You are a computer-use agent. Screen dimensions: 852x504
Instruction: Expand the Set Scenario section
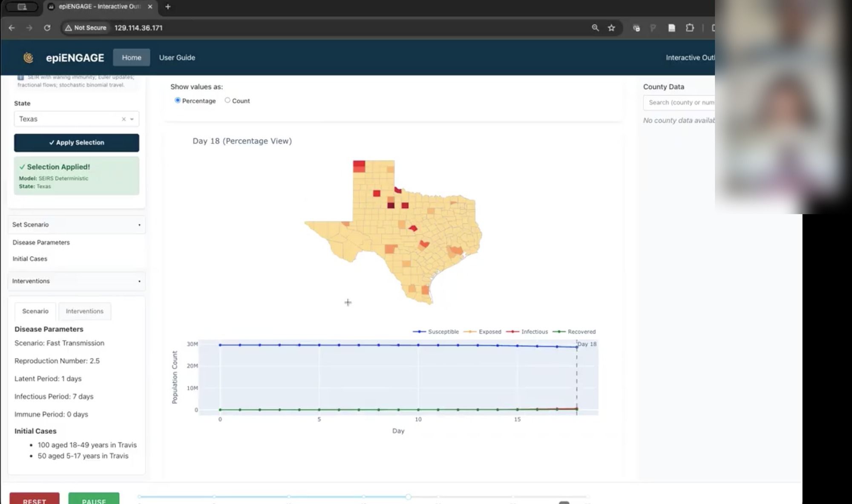[x=77, y=225]
